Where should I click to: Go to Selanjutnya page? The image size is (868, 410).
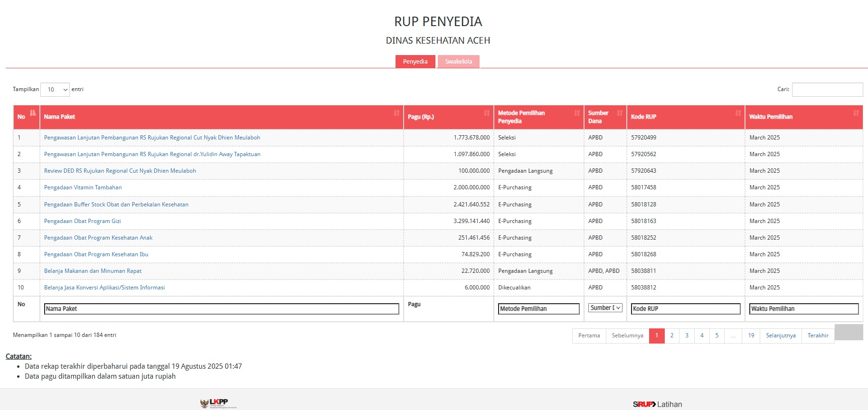(781, 335)
